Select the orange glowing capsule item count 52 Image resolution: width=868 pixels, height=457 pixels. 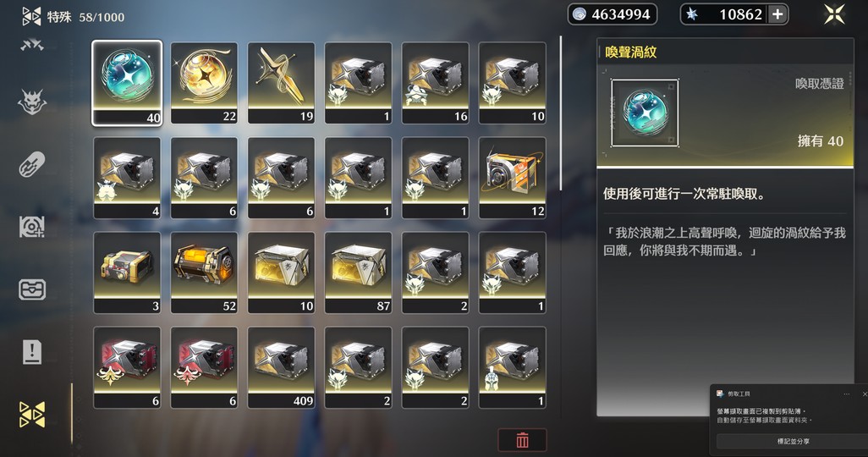pos(204,273)
